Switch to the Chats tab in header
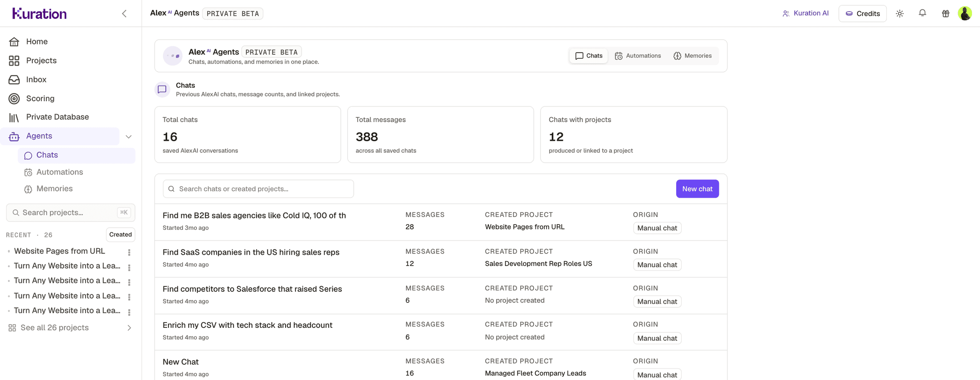The height and width of the screenshot is (380, 980). tap(588, 56)
